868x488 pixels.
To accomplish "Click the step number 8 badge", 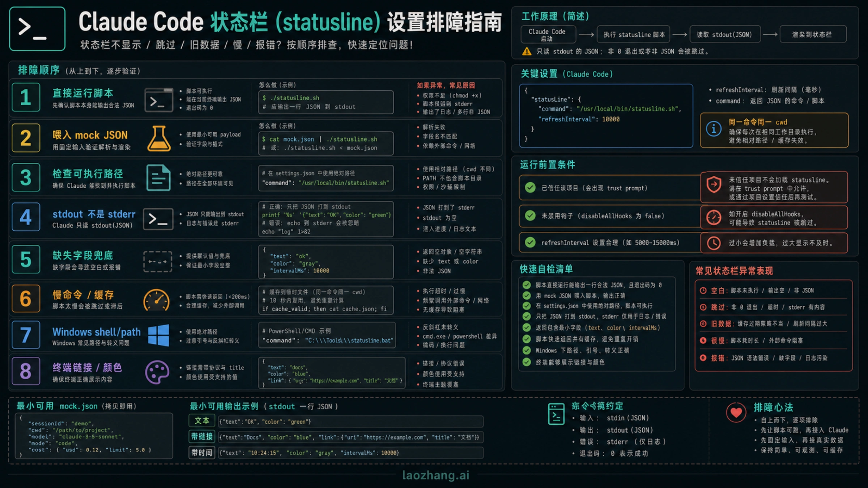I will pyautogui.click(x=26, y=371).
